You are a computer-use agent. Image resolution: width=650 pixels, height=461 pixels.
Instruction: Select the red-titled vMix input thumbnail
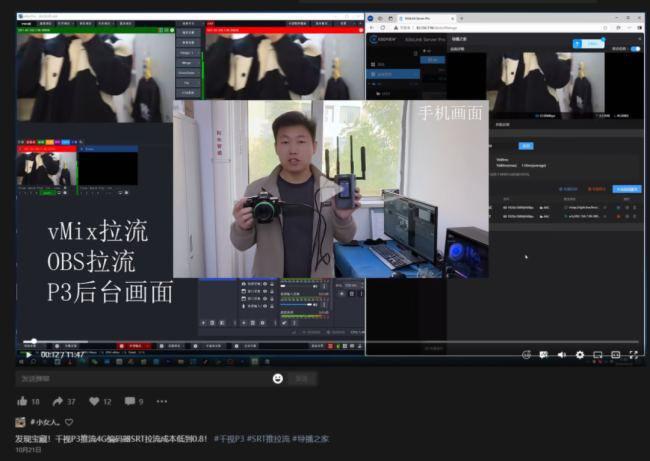click(47, 167)
